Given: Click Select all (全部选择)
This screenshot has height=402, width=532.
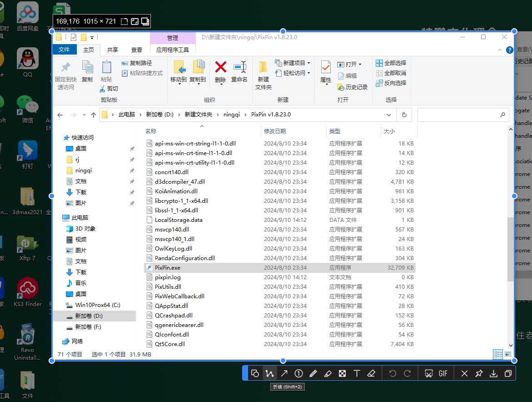Looking at the screenshot, I should point(391,63).
